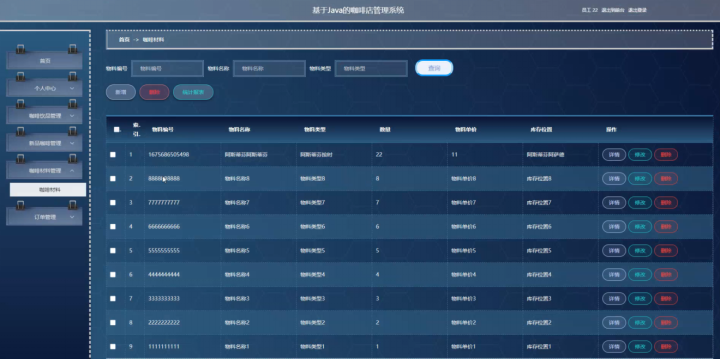Expand the 新品咖啡管理 sidebar menu
The width and height of the screenshot is (720, 360).
[x=44, y=143]
